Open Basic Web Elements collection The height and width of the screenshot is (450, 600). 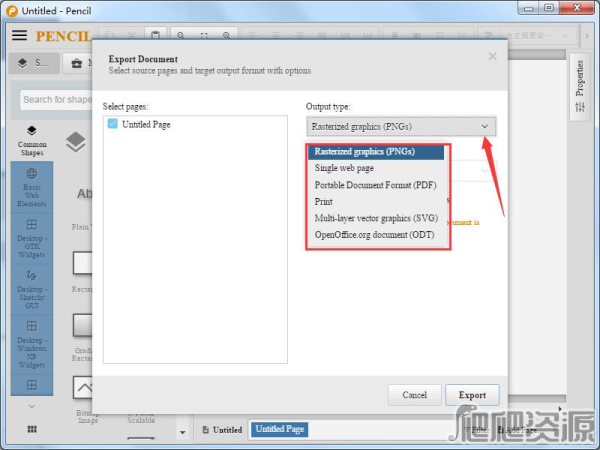tap(32, 186)
